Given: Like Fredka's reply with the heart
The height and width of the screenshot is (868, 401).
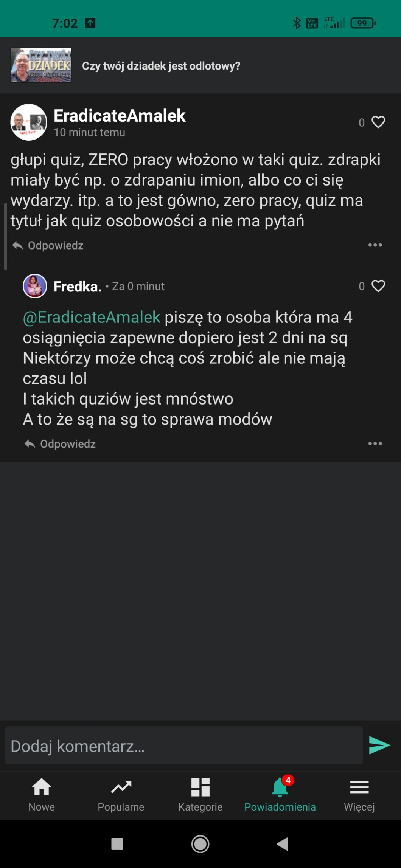Looking at the screenshot, I should (378, 286).
